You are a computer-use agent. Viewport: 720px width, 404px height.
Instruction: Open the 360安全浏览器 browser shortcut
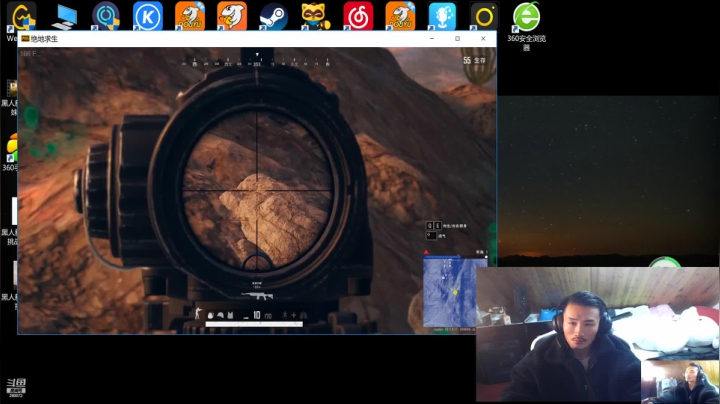click(x=526, y=25)
